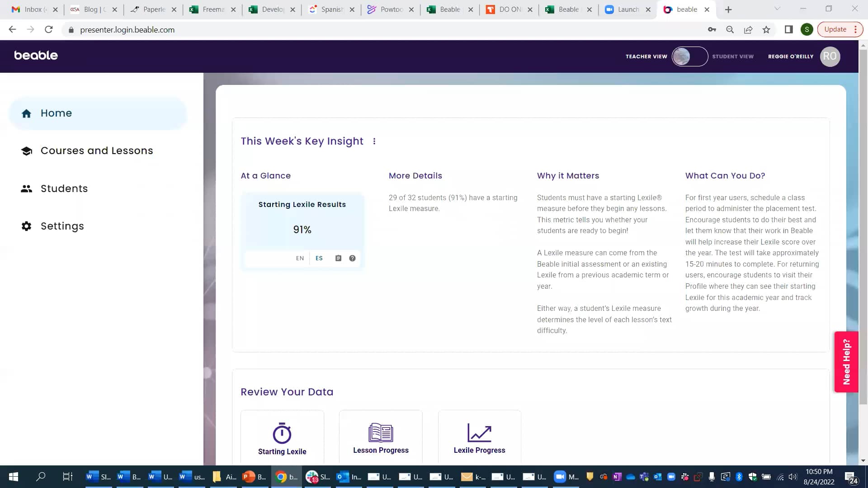The height and width of the screenshot is (488, 868).
Task: Click the beable logo
Action: click(x=36, y=56)
